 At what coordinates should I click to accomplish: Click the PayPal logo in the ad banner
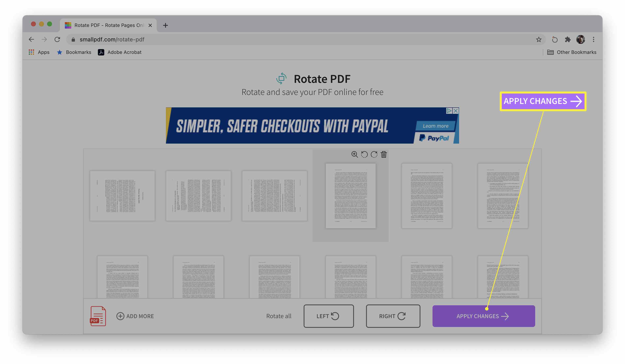[x=434, y=138]
